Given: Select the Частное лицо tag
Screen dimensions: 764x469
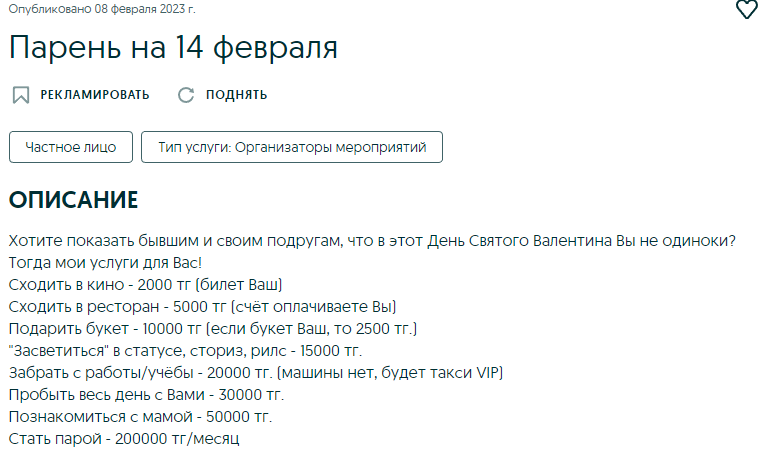Looking at the screenshot, I should 70,147.
